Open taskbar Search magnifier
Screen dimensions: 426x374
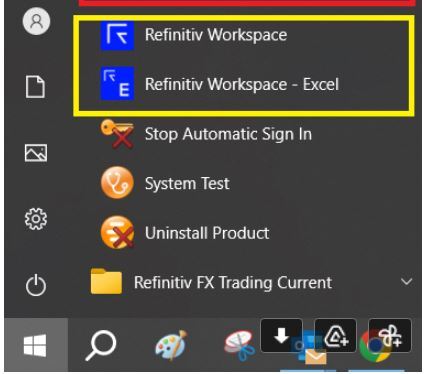[101, 345]
